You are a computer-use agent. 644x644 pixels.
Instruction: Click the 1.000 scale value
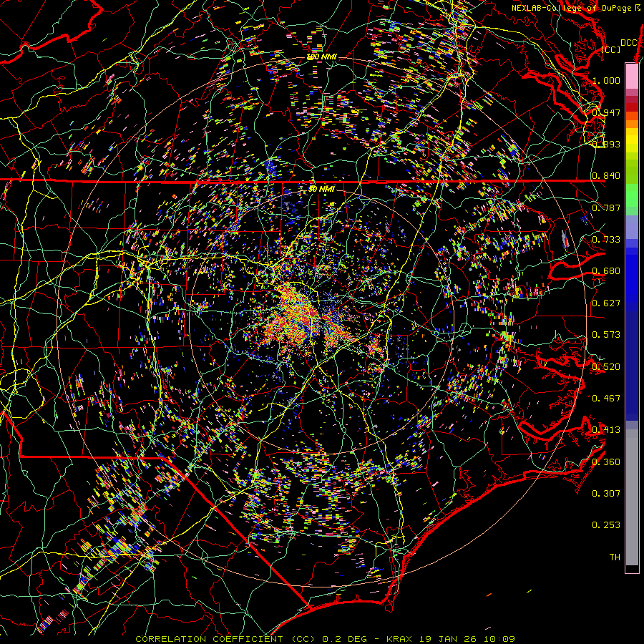coord(606,80)
